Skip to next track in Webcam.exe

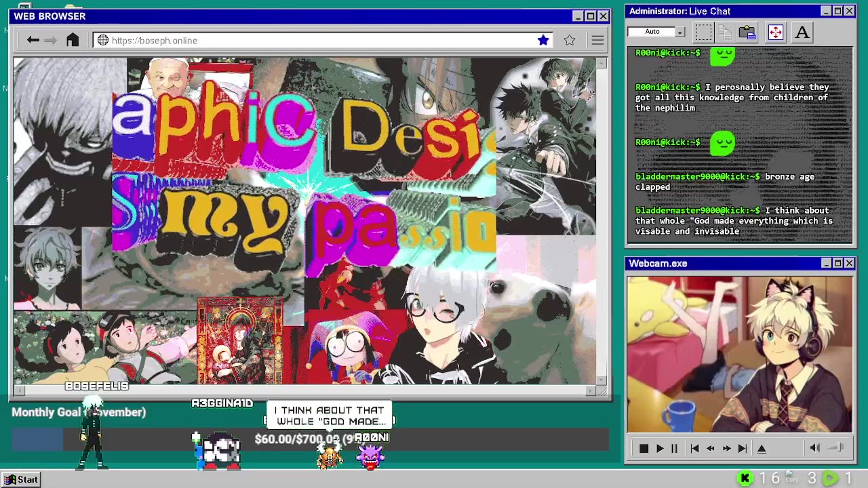[x=743, y=448]
